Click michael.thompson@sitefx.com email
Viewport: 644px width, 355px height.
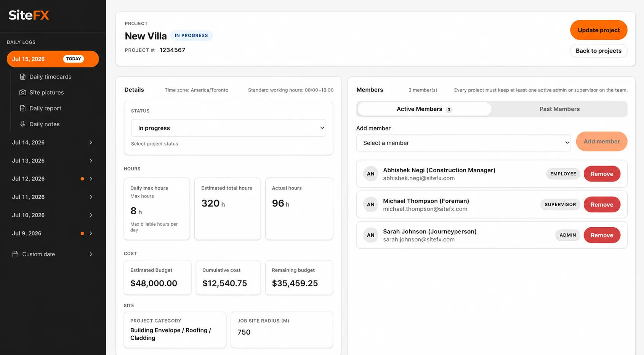click(425, 209)
